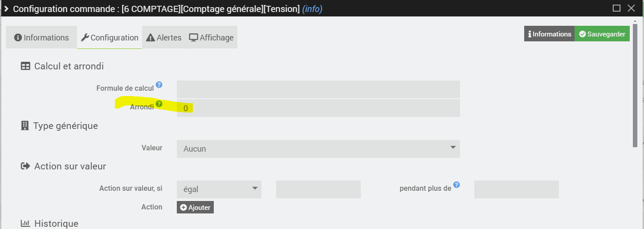Click the Formule de calcul input field
The width and height of the screenshot is (644, 229).
coord(318,89)
